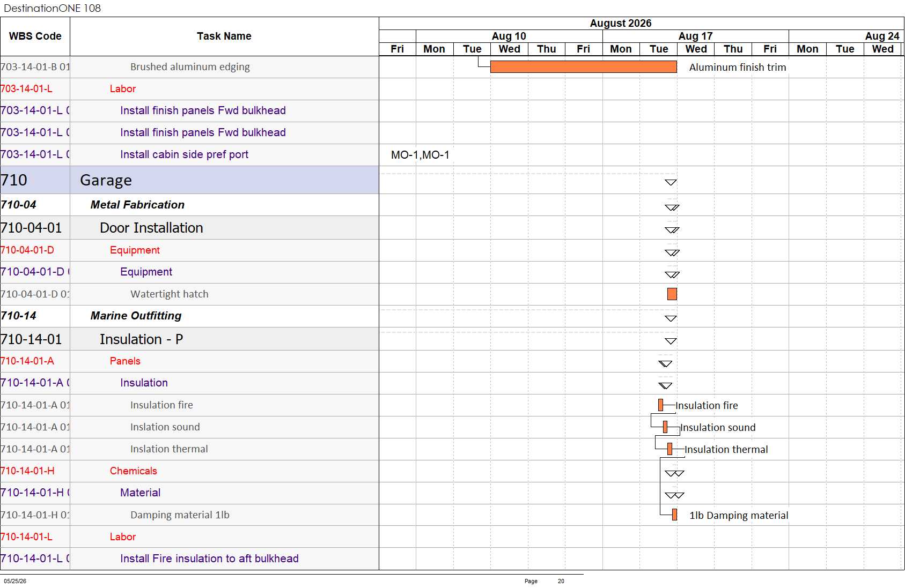Select the Task Name column header
The height and width of the screenshot is (588, 905).
tap(224, 36)
